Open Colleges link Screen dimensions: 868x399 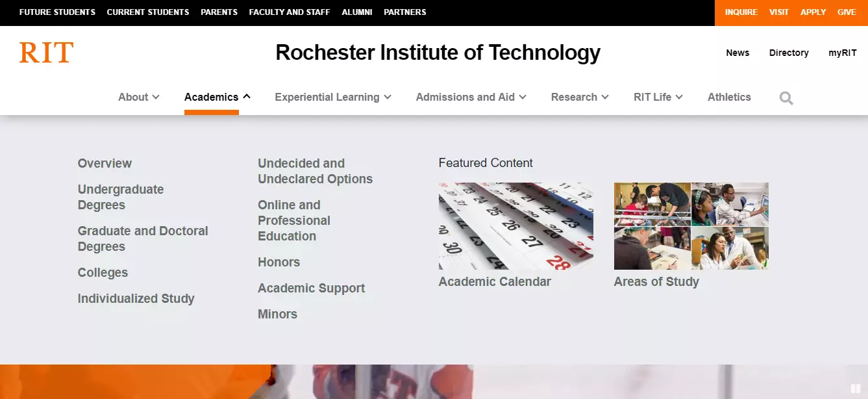pyautogui.click(x=103, y=272)
